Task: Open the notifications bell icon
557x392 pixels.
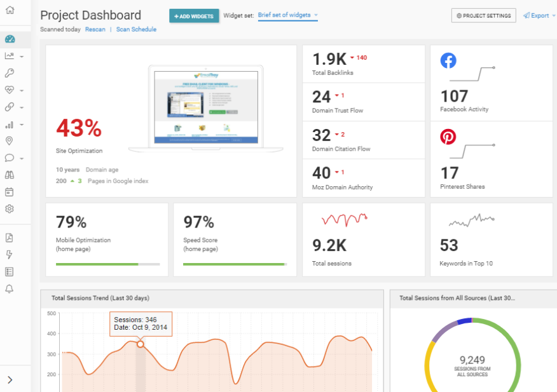Action: (10, 289)
